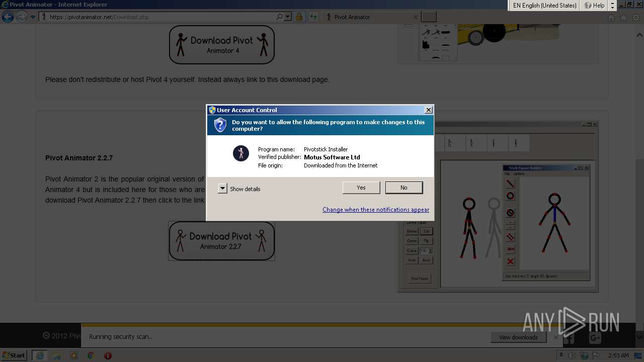This screenshot has width=644, height=362.
Task: Click 'Motus Software Ltd' publisher text
Action: pos(332,157)
